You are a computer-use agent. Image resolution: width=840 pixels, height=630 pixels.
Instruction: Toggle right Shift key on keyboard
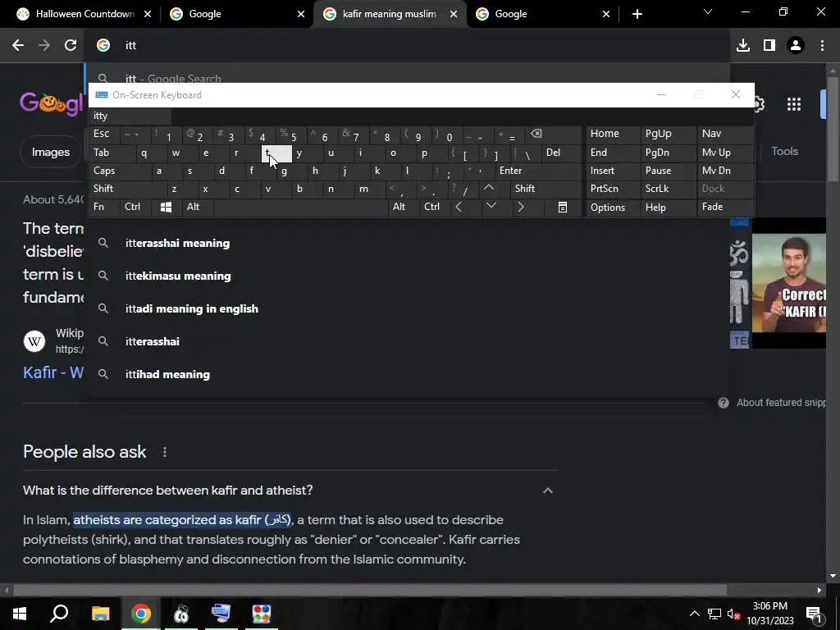[546, 189]
